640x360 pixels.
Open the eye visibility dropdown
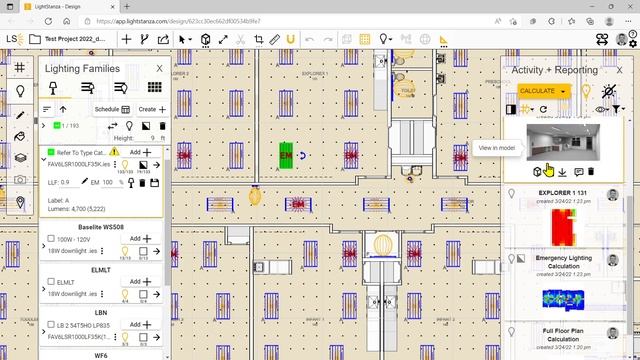tap(601, 109)
